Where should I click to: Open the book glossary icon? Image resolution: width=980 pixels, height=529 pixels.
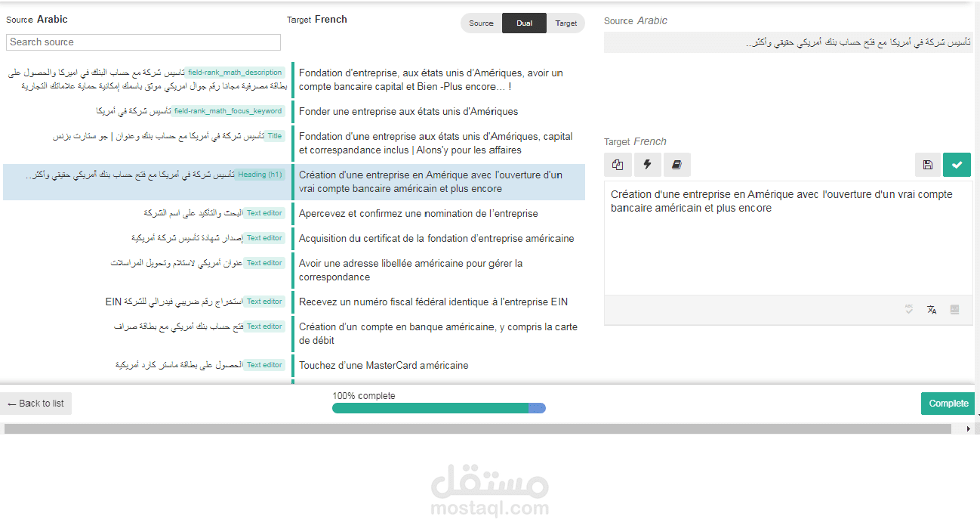[676, 165]
